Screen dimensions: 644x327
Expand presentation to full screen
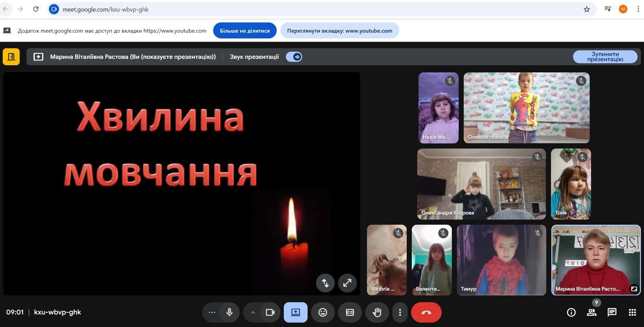coord(347,283)
